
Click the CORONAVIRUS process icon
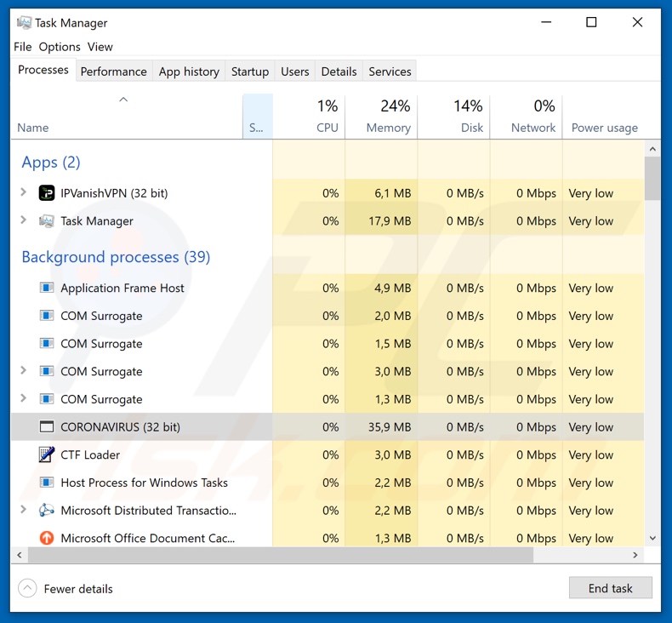point(46,427)
